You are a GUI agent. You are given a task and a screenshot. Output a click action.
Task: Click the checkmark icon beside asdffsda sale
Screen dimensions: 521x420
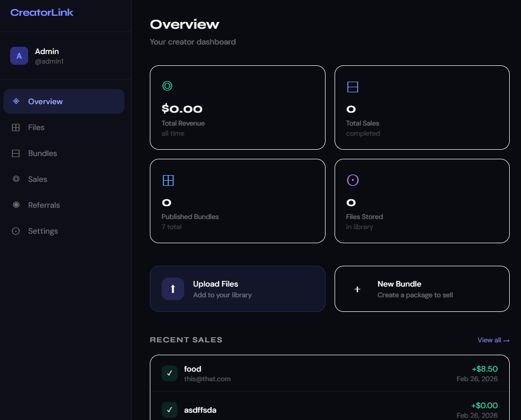coord(170,410)
